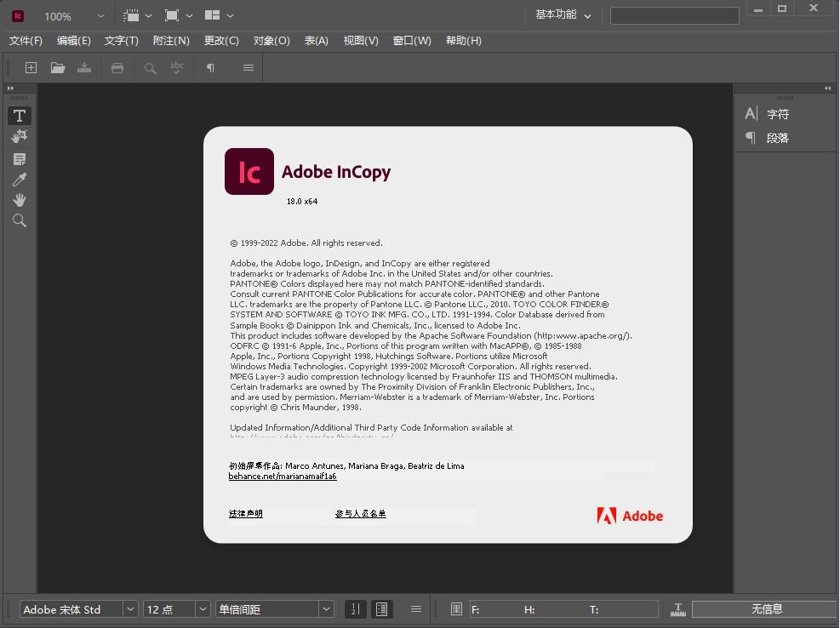Open the 文字(T) menu
The width and height of the screenshot is (840, 628).
click(x=122, y=40)
